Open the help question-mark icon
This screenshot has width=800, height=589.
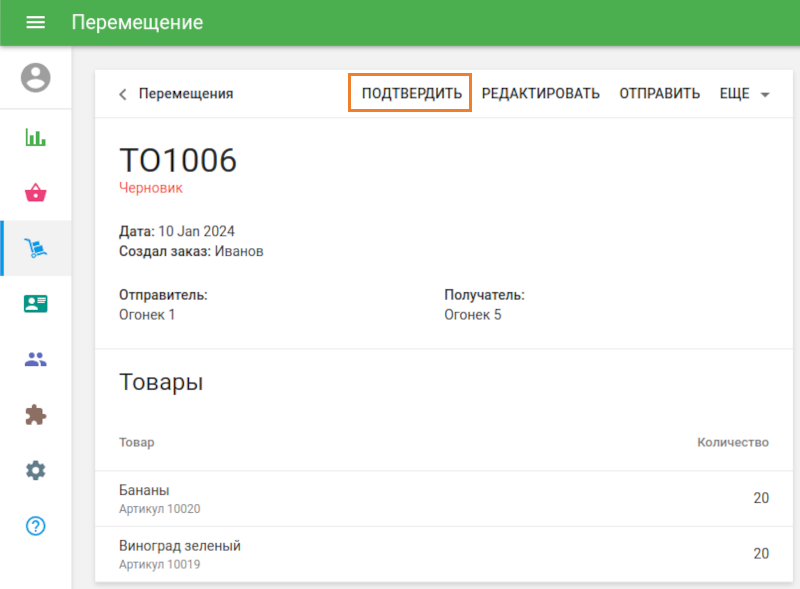pos(36,525)
